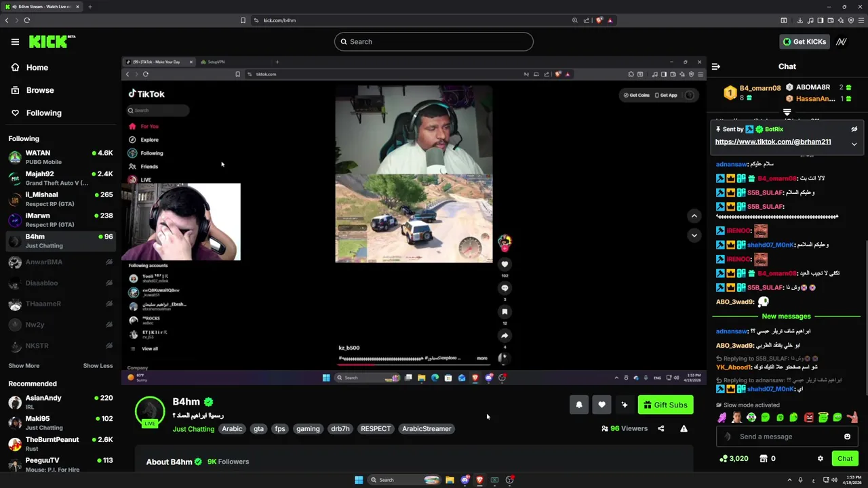Viewport: 868px width, 488px height.
Task: Open iMarwn channel in sidebar
Action: point(60,220)
